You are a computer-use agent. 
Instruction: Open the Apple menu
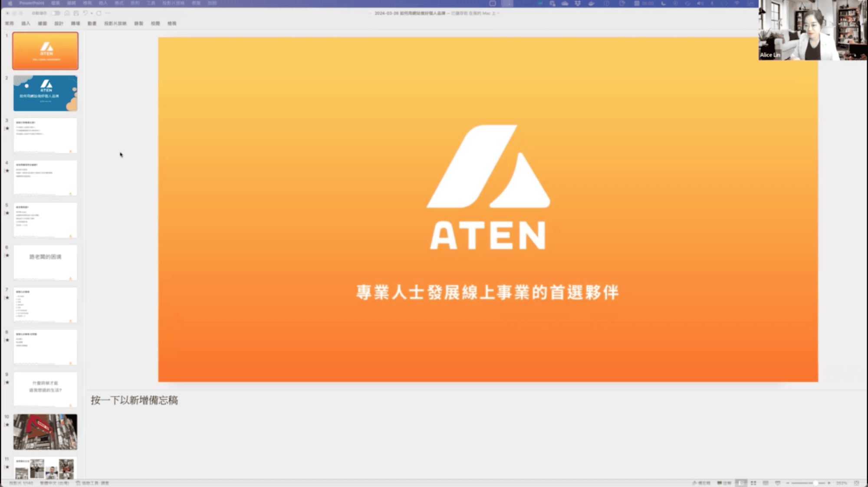pyautogui.click(x=10, y=3)
